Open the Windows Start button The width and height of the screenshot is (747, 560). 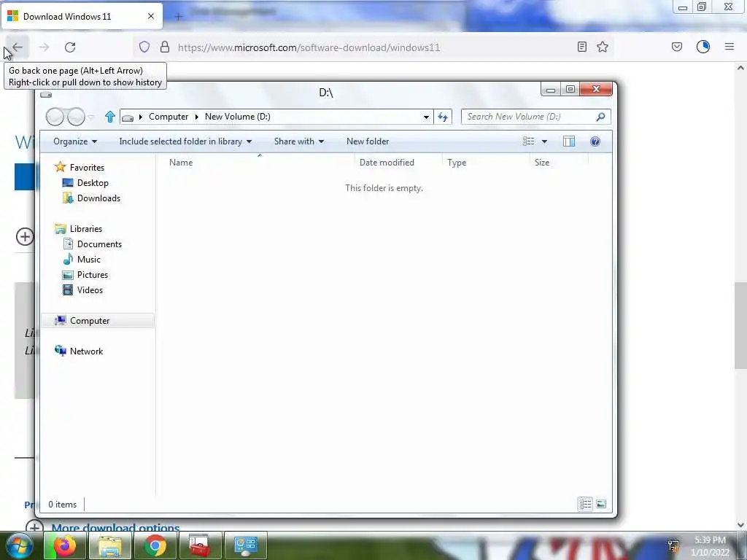[x=19, y=545]
